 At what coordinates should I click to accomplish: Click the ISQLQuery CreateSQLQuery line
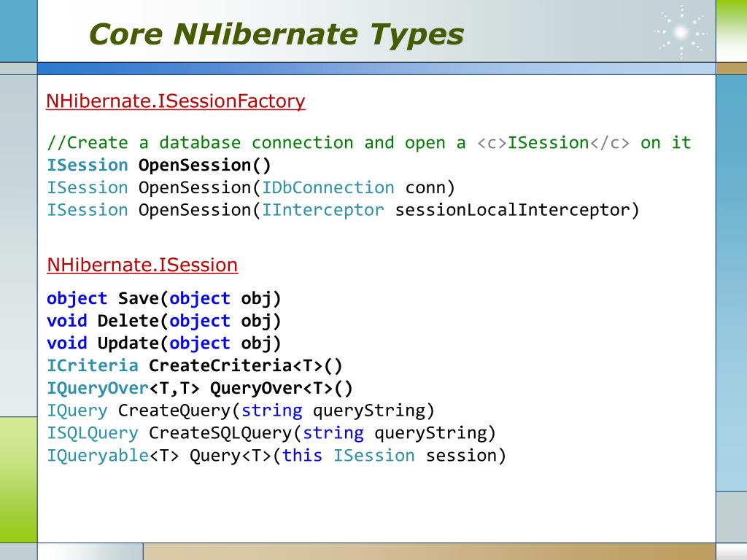(x=271, y=433)
